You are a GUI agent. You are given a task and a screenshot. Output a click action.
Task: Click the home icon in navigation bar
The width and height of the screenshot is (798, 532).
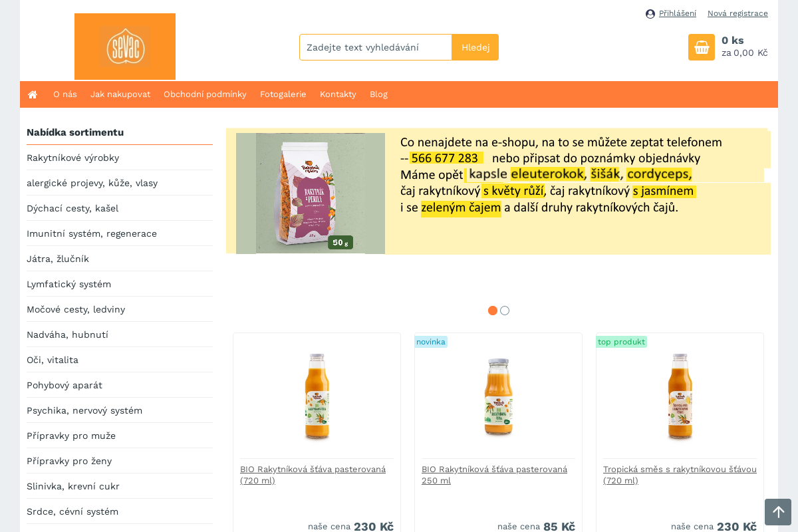tap(33, 94)
